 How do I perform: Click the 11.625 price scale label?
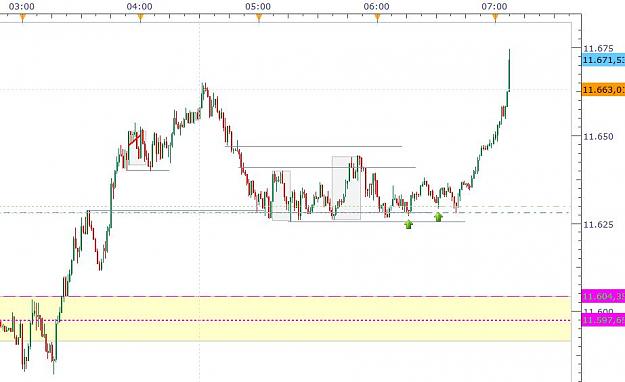[x=598, y=225]
